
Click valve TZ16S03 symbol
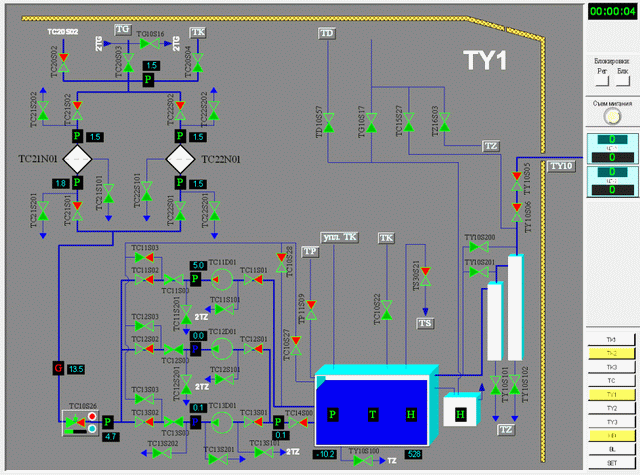point(444,122)
